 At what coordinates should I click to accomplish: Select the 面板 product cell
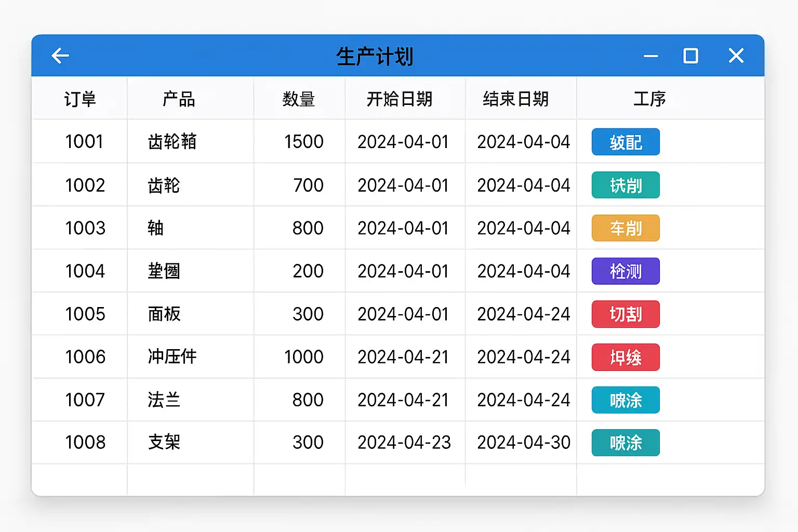[x=164, y=314]
